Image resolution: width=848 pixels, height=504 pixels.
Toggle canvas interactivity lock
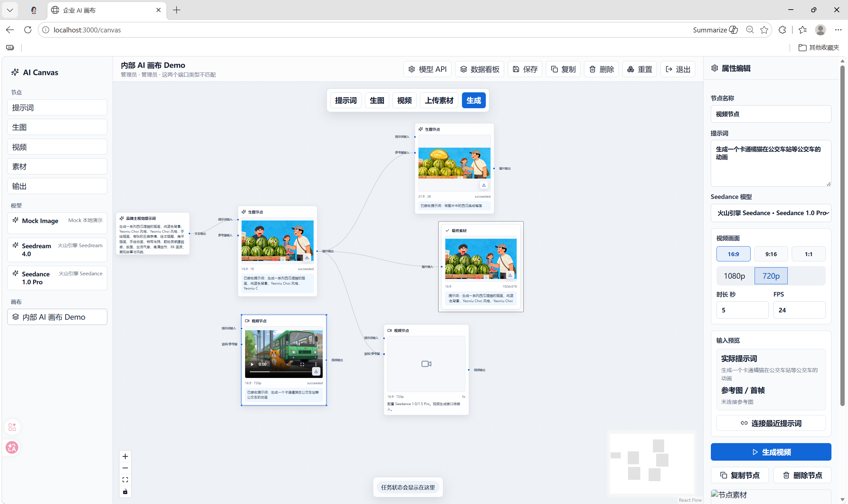tap(125, 491)
